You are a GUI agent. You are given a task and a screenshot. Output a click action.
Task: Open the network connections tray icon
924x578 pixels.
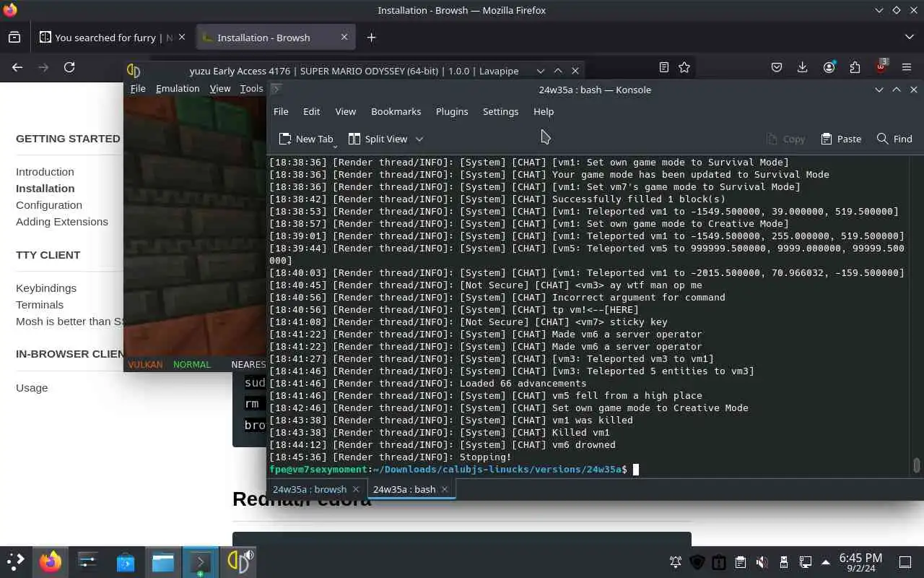pyautogui.click(x=806, y=562)
